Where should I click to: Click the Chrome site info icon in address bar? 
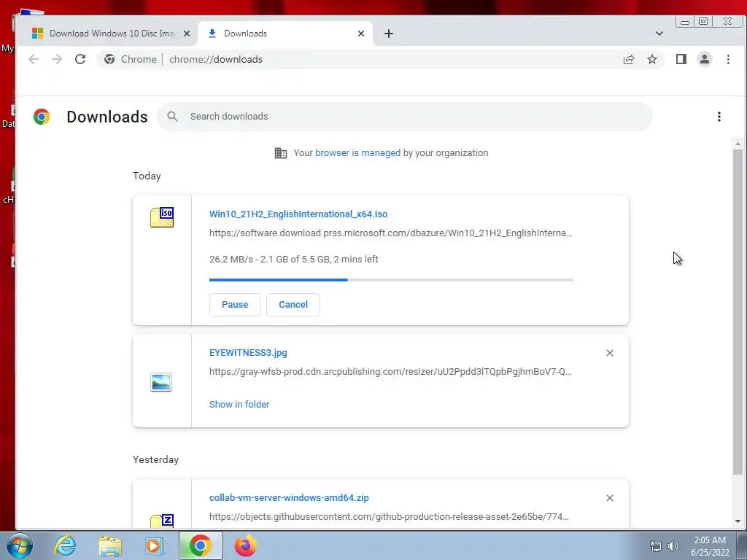coord(109,59)
